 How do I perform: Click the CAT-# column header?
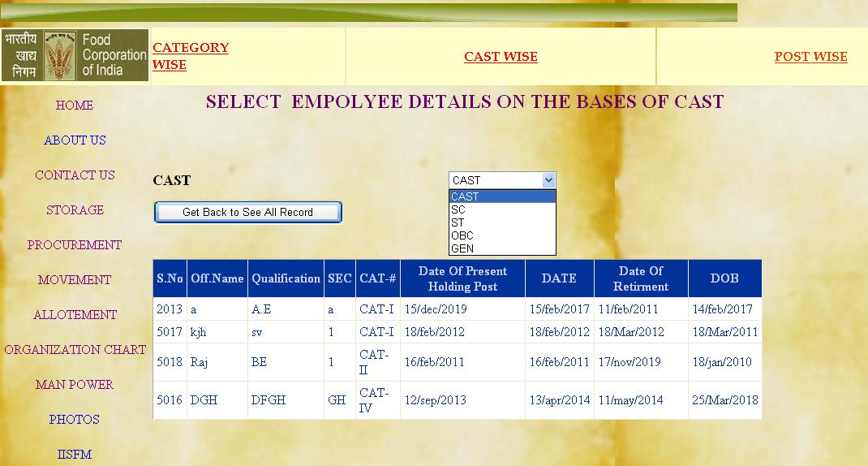tap(377, 278)
